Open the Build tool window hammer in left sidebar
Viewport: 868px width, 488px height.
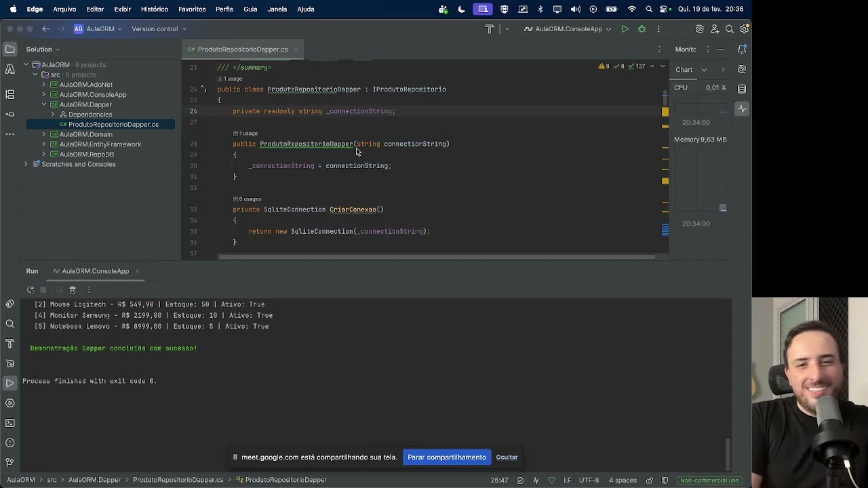click(x=9, y=344)
